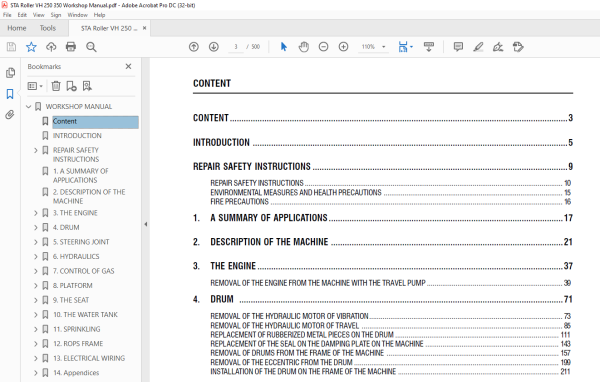Click the Save file icon
Image resolution: width=600 pixels, height=382 pixels.
coord(11,47)
